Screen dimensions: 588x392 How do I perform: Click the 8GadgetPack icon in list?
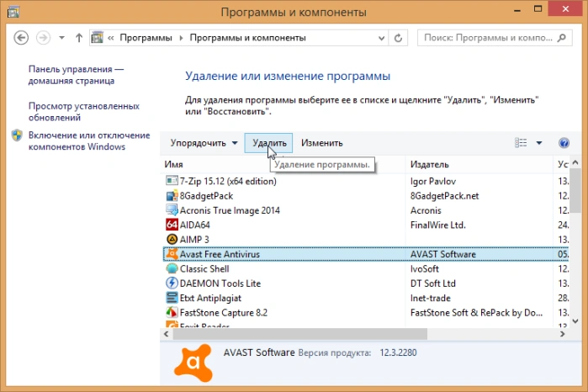[x=172, y=195]
